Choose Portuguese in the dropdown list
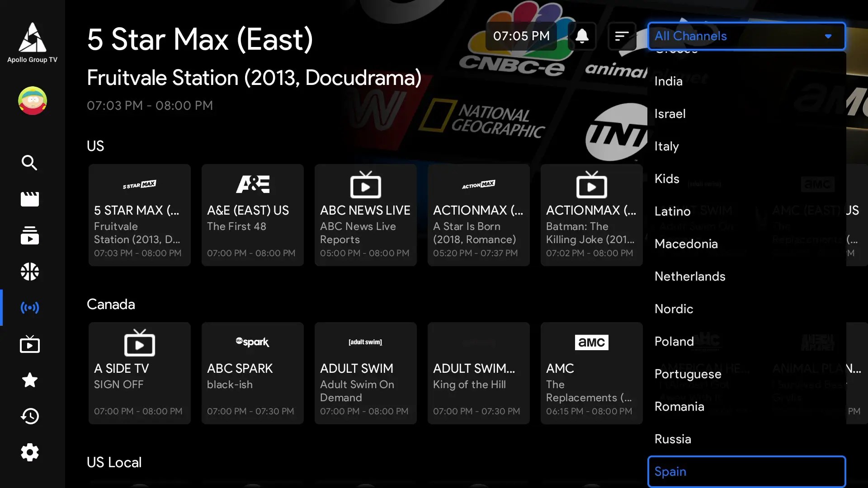 pyautogui.click(x=746, y=374)
